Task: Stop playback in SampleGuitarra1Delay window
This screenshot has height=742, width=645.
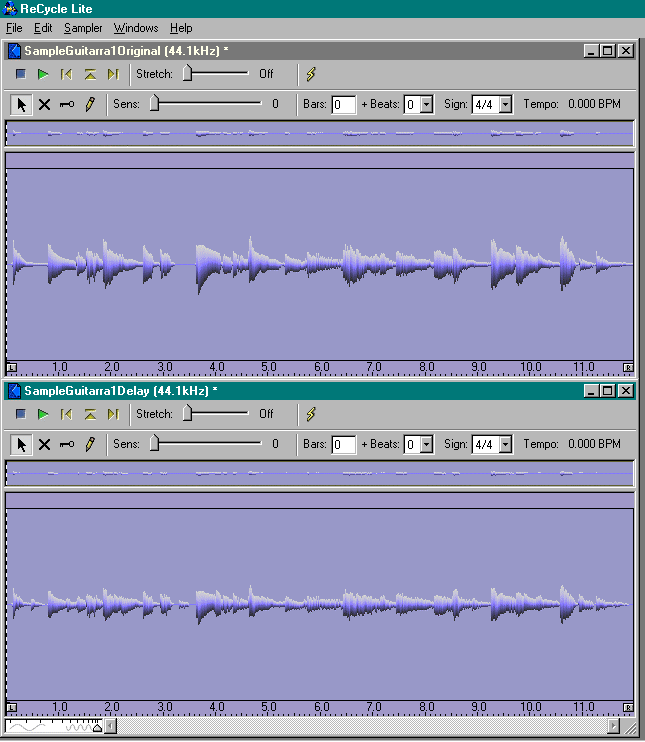Action: click(20, 414)
